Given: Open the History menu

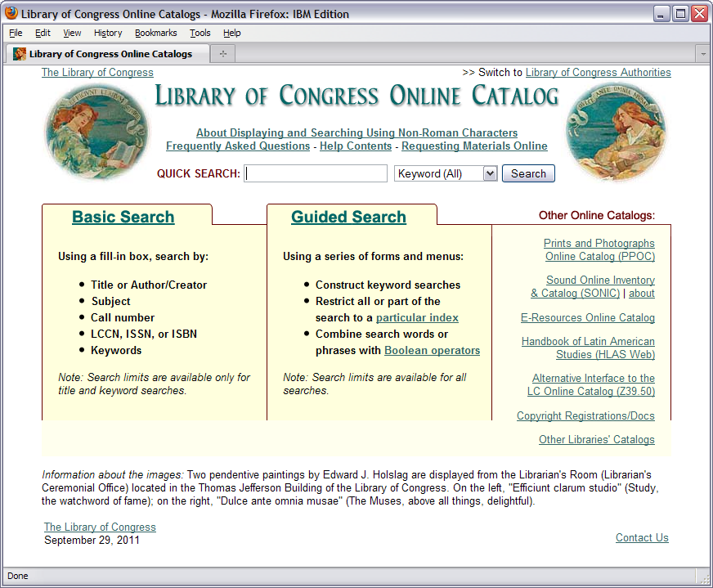Looking at the screenshot, I should 108,33.
